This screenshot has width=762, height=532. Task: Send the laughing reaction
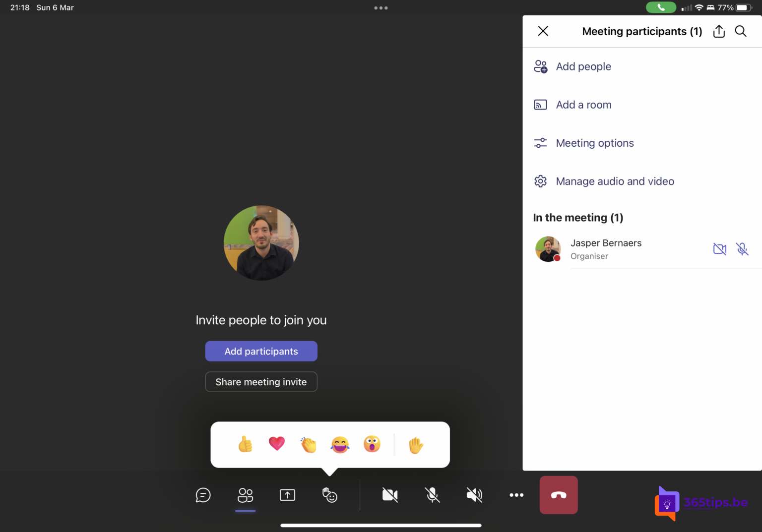coord(340,444)
